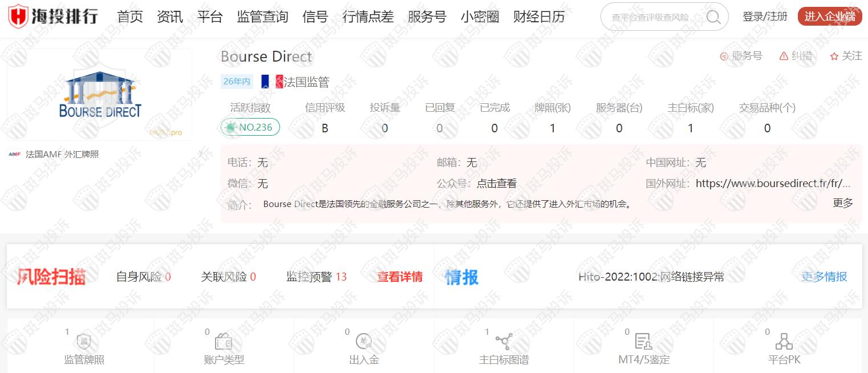Click the Bourse Direct logo thumbnail

click(100, 95)
